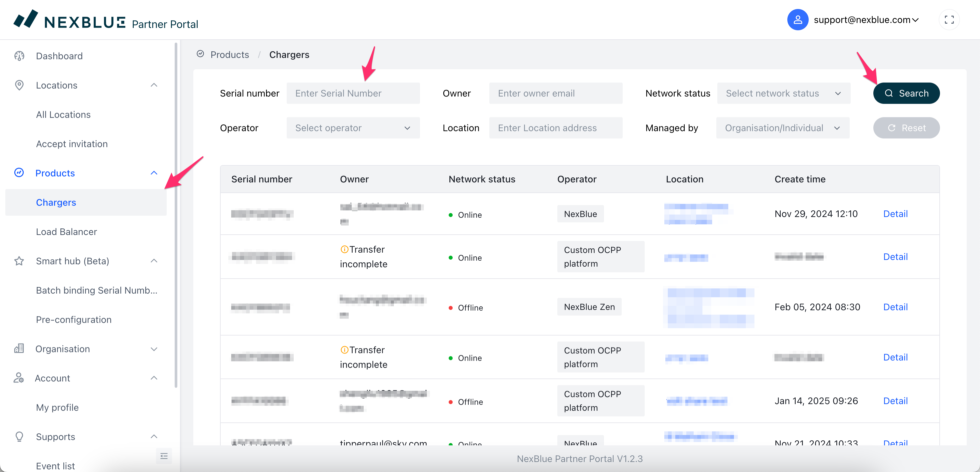The image size is (980, 472).
Task: Collapse sidebar using the fold icon
Action: (x=164, y=456)
